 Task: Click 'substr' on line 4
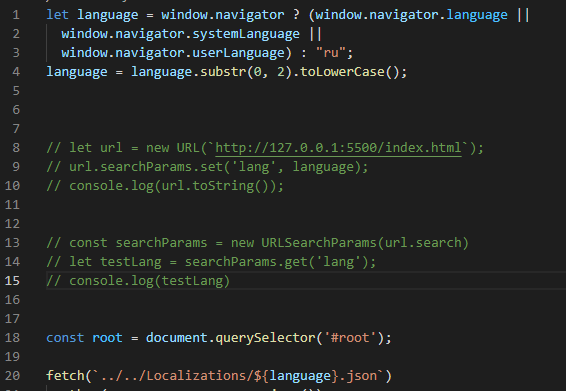pyautogui.click(x=223, y=72)
